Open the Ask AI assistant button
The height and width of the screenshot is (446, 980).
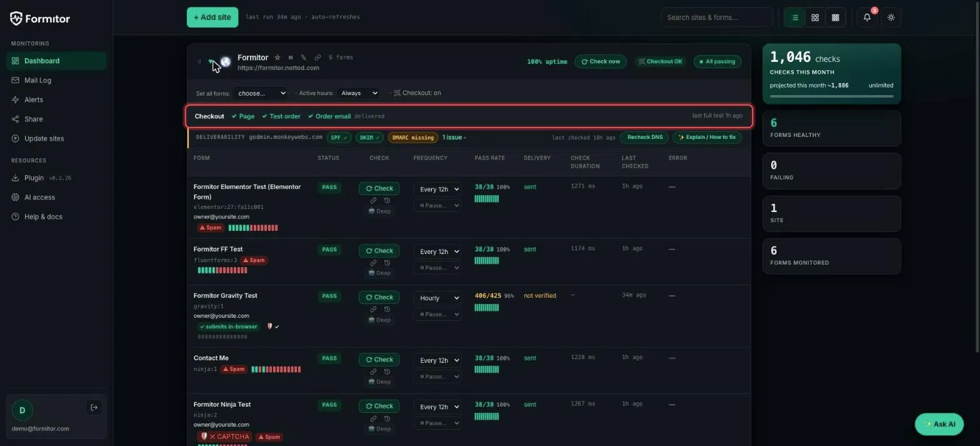coord(939,424)
